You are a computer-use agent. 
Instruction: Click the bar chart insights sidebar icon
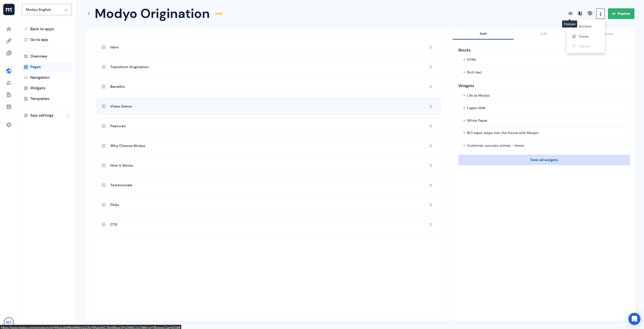(9, 107)
